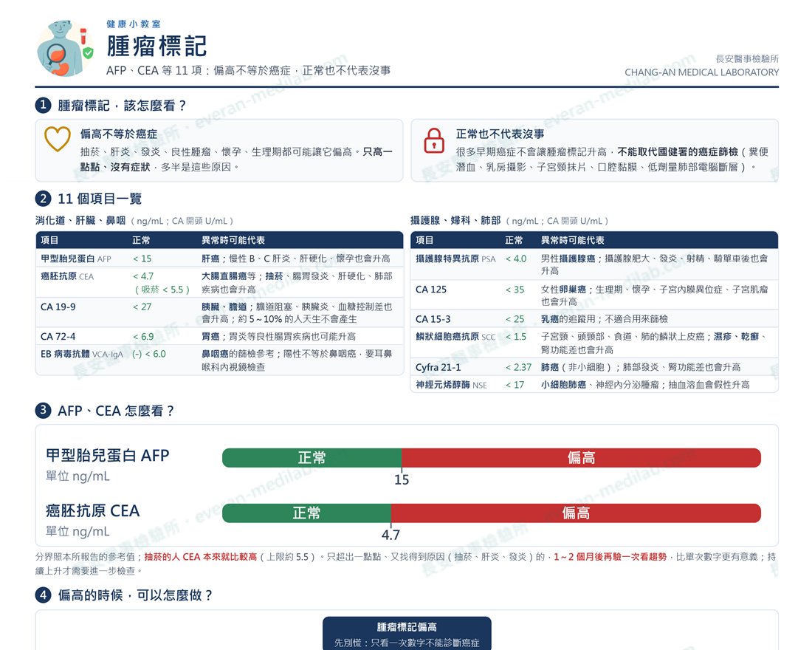812x650 pixels.
Task: Click the Cyfra 21-1 item name
Action: click(x=438, y=367)
